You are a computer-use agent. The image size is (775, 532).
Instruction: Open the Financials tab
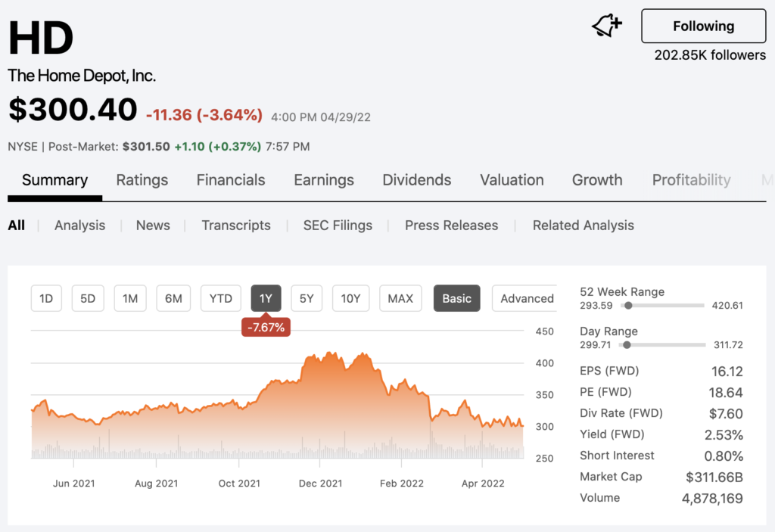[x=231, y=180]
